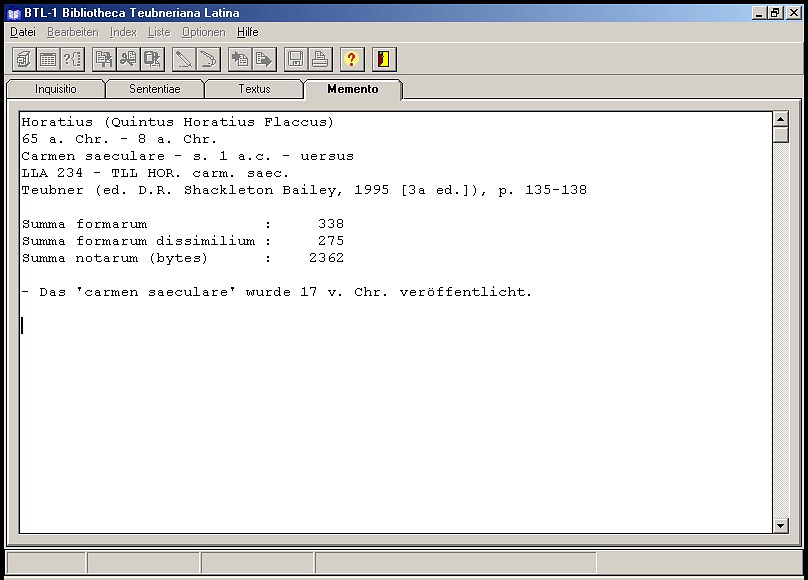Viewport: 808px width, 580px height.
Task: Click the paste clipboard toolbar icon
Action: pyautogui.click(x=153, y=59)
